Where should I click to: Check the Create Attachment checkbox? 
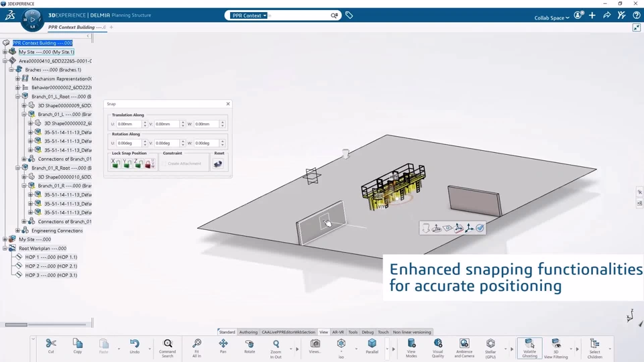coord(164,164)
